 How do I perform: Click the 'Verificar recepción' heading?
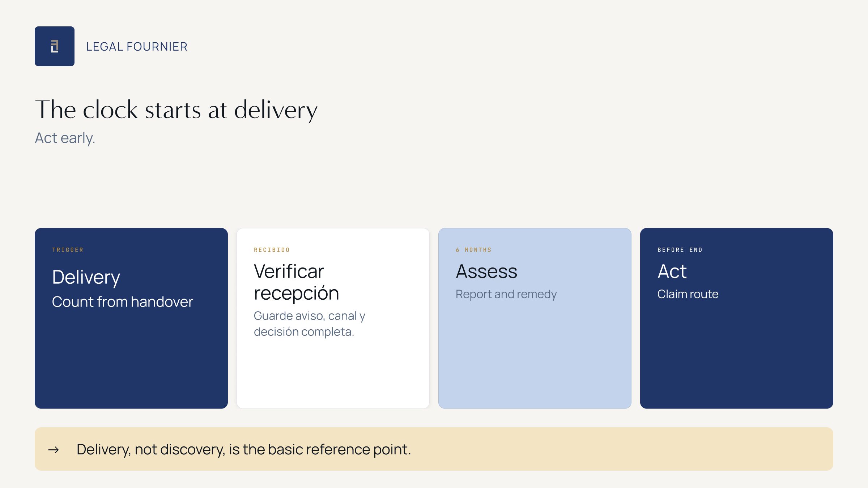point(297,282)
